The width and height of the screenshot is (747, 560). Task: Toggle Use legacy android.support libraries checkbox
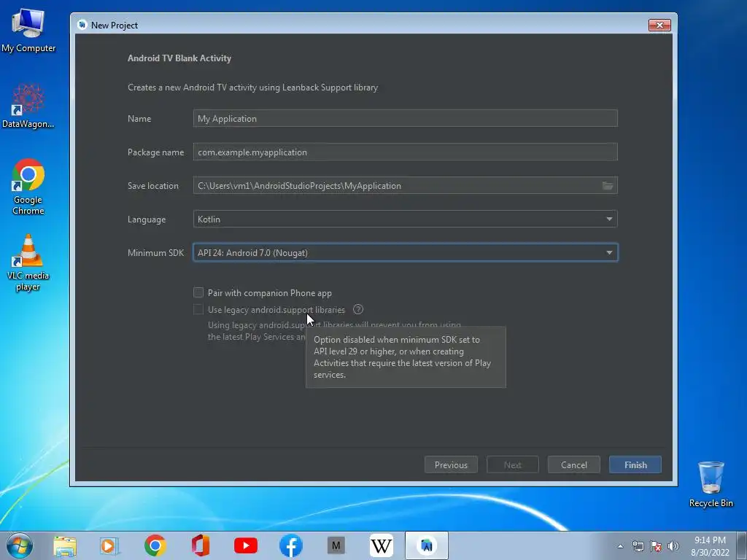tap(198, 309)
